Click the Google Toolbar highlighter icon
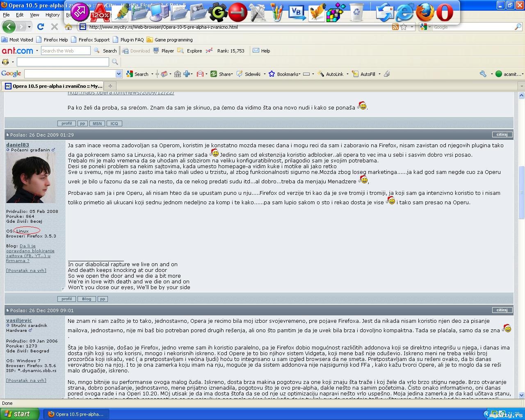This screenshot has width=525, height=420. pos(386,74)
